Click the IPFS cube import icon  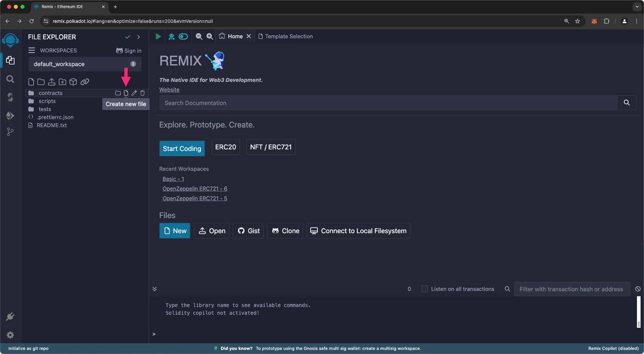click(x=73, y=82)
